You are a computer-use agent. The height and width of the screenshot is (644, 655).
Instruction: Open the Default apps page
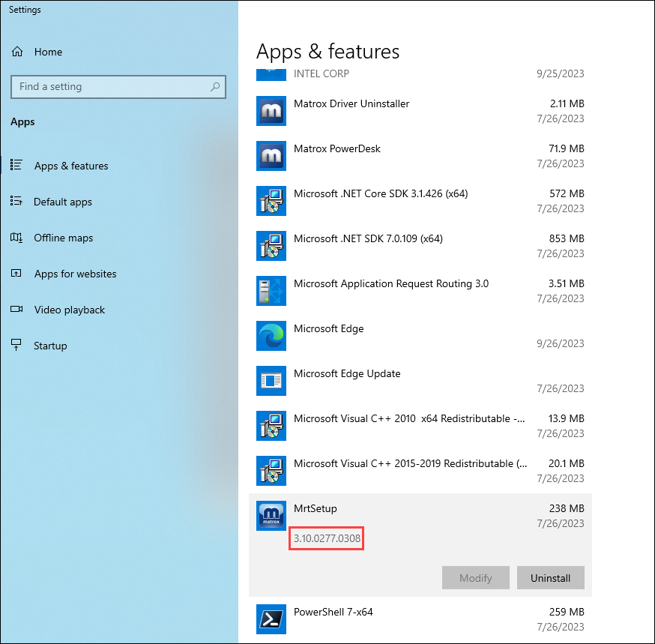tap(63, 202)
